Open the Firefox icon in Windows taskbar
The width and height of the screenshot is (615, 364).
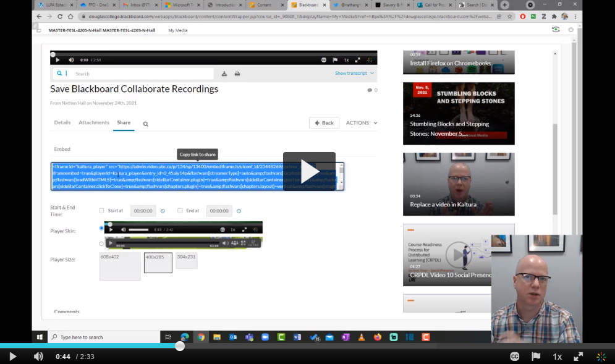(378, 337)
